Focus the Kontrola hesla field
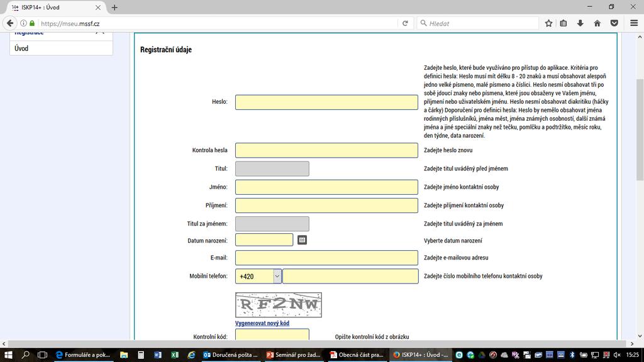This screenshot has height=362, width=644. tap(326, 150)
